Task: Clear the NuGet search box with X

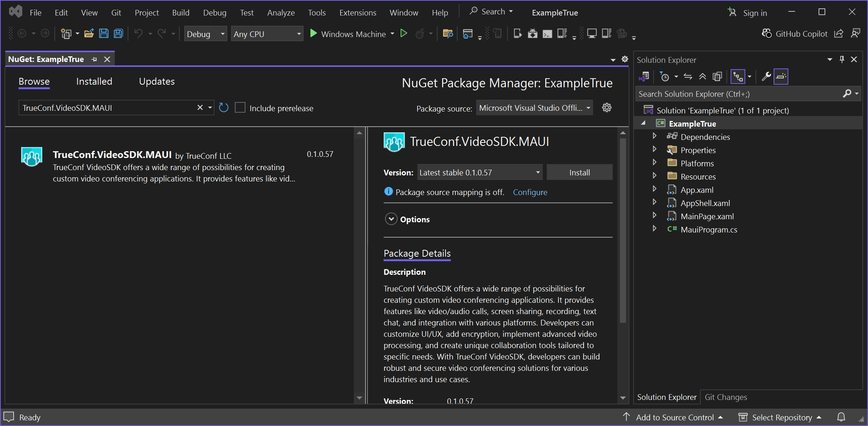Action: tap(200, 108)
